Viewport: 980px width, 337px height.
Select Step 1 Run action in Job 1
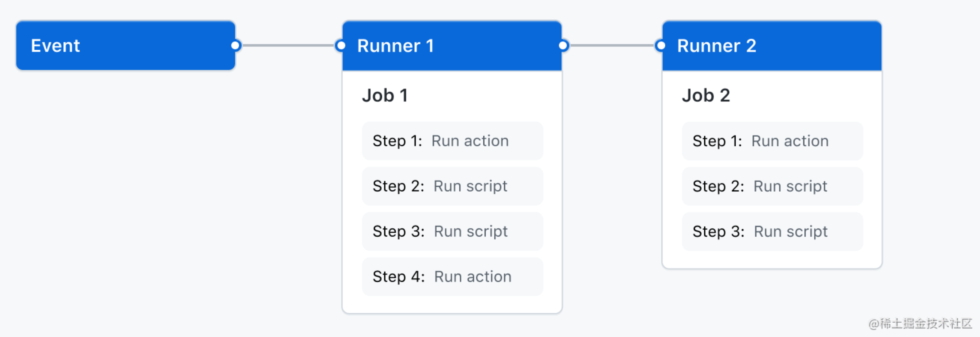tap(452, 141)
